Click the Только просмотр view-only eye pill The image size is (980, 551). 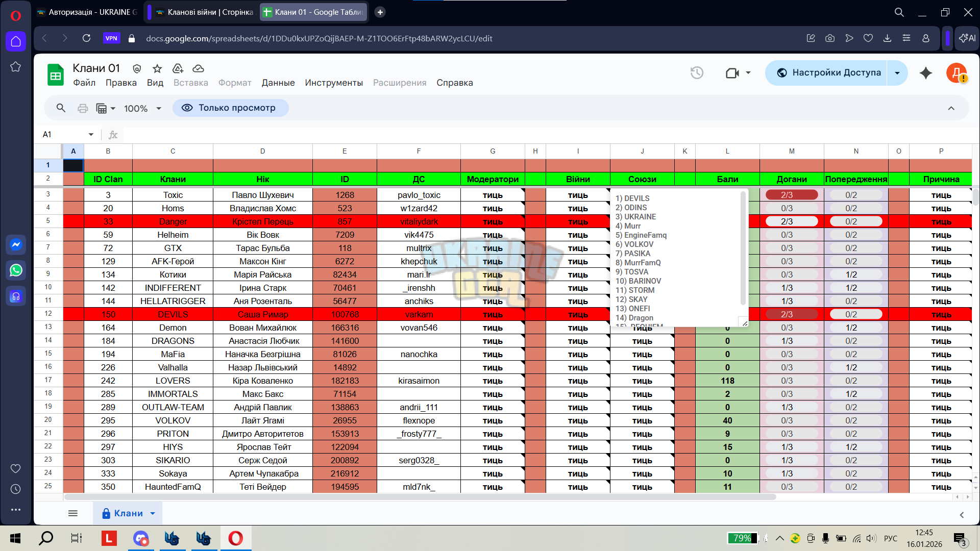point(230,108)
